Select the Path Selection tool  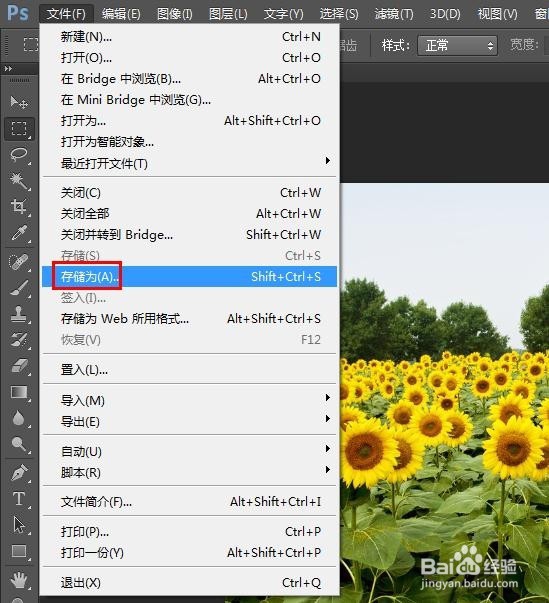19,525
